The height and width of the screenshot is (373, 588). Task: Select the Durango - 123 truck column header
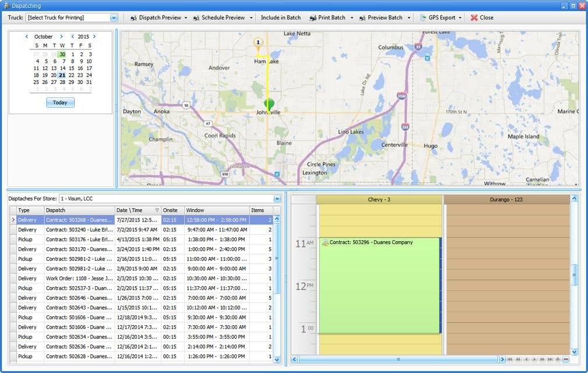506,199
